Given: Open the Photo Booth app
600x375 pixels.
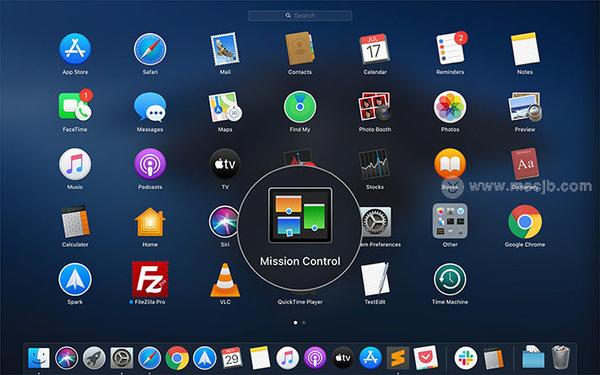Looking at the screenshot, I should [375, 107].
